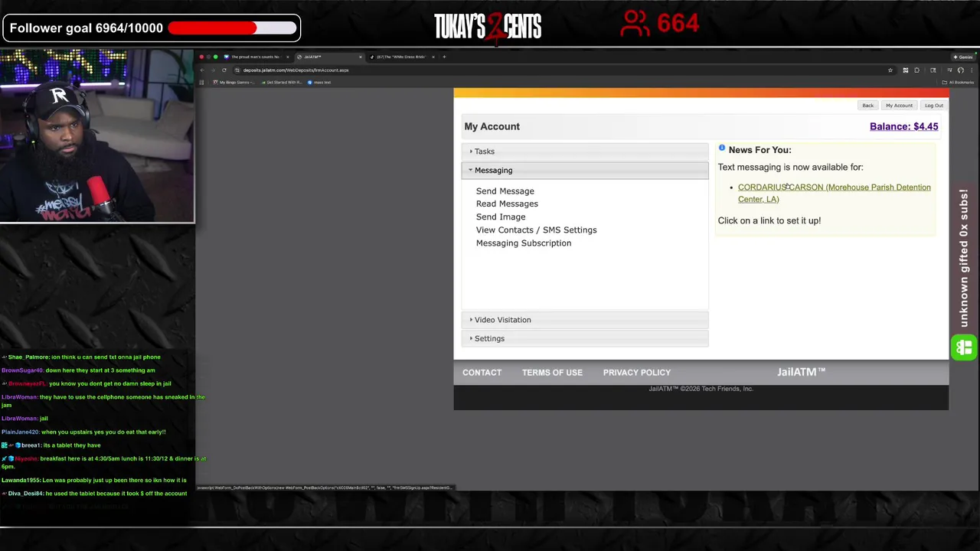Open the TERMS OF USE footer link
The image size is (980, 551).
(552, 373)
